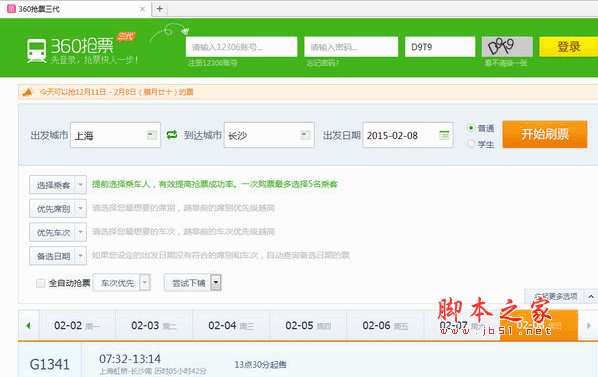
Task: Select the 02-07 周六 date tab
Action: pos(462,326)
